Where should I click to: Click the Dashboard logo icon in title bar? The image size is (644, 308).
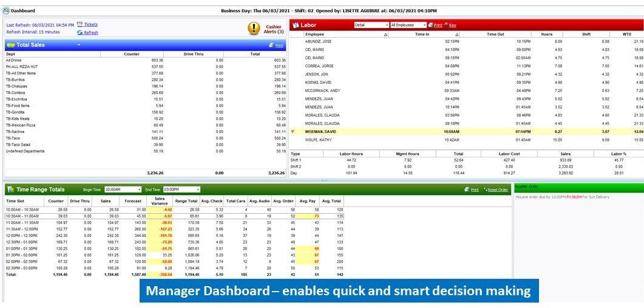click(6, 10)
